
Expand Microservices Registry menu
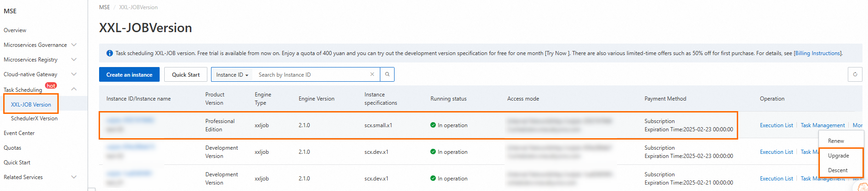[x=74, y=60]
